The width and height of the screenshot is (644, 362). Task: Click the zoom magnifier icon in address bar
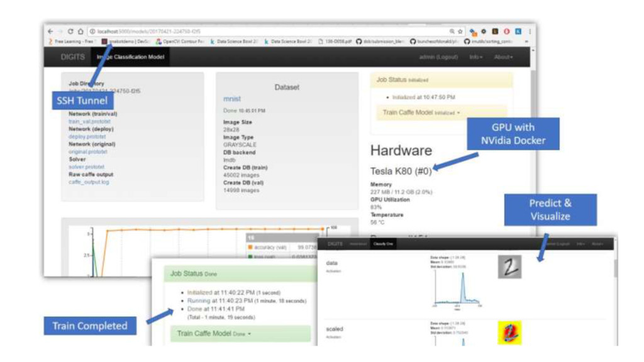pos(452,31)
